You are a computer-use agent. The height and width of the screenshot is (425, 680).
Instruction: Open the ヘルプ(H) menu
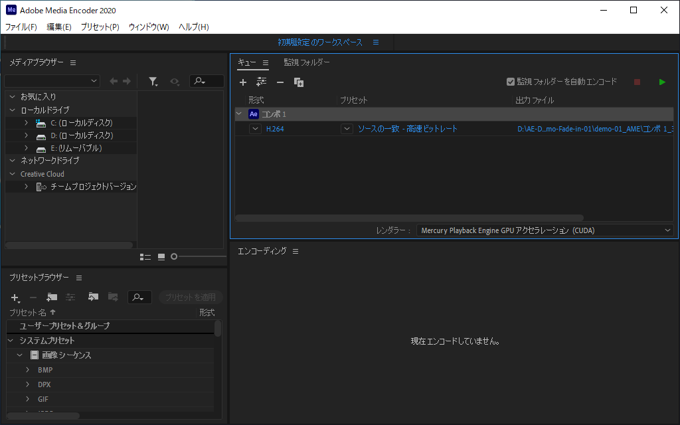[193, 27]
